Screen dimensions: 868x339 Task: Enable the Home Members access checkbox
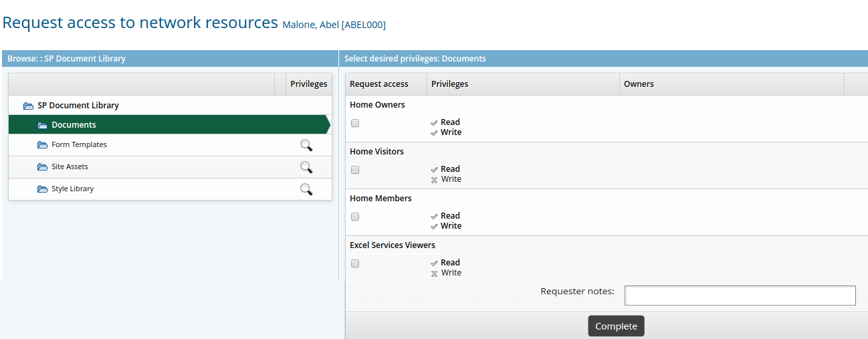(355, 217)
